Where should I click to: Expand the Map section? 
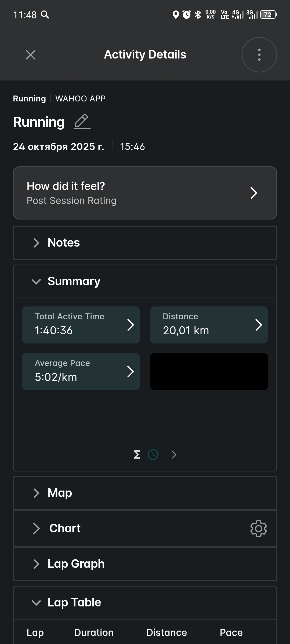145,493
